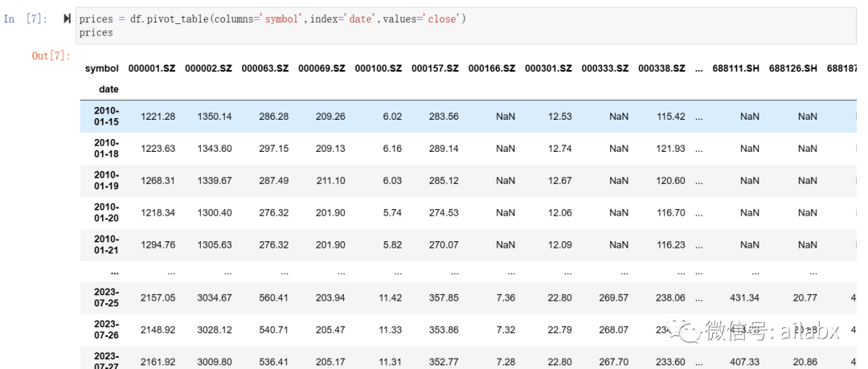
Task: Click the 000333.SZ column header
Action: point(605,68)
